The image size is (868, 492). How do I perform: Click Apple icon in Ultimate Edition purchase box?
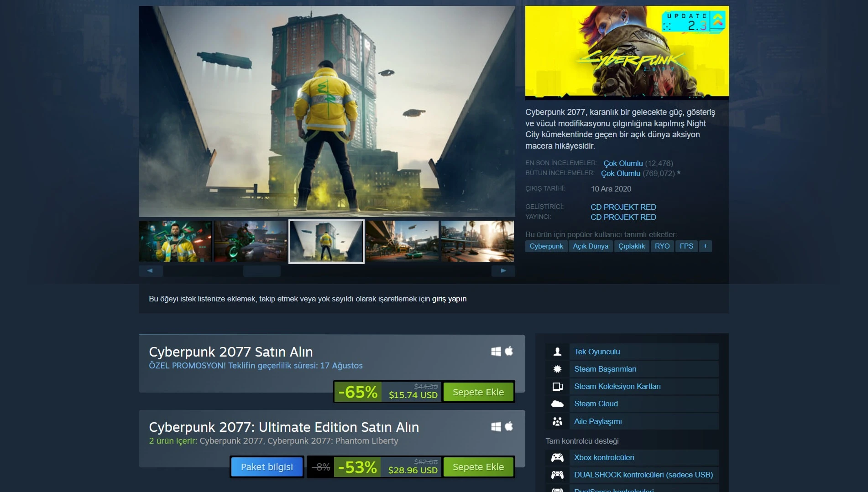[x=509, y=426]
